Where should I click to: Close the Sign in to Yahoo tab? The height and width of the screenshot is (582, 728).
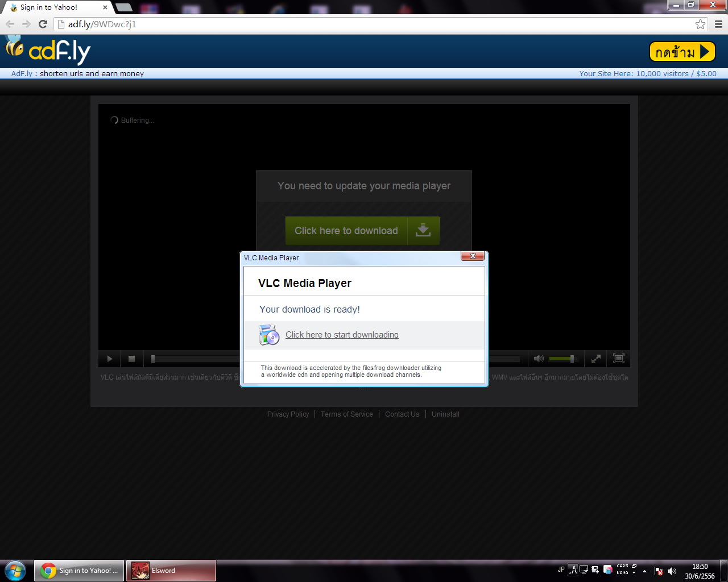pyautogui.click(x=105, y=7)
